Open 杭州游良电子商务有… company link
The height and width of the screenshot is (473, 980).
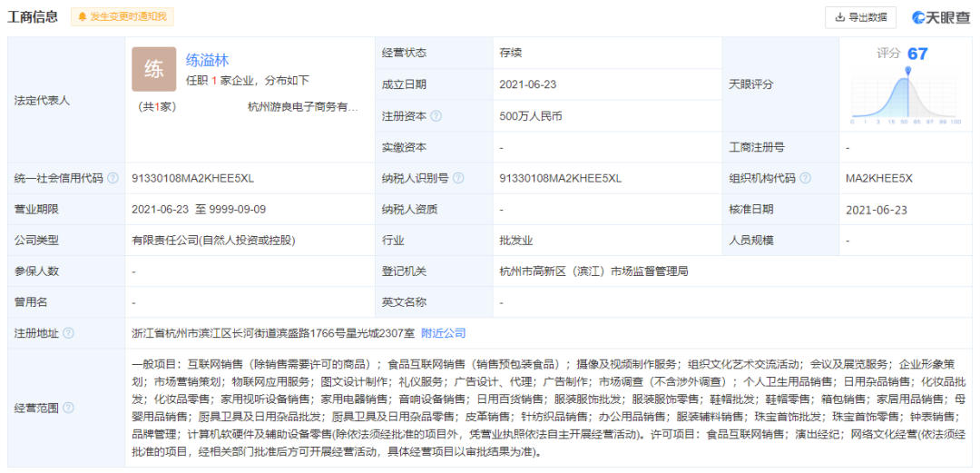pos(302,107)
